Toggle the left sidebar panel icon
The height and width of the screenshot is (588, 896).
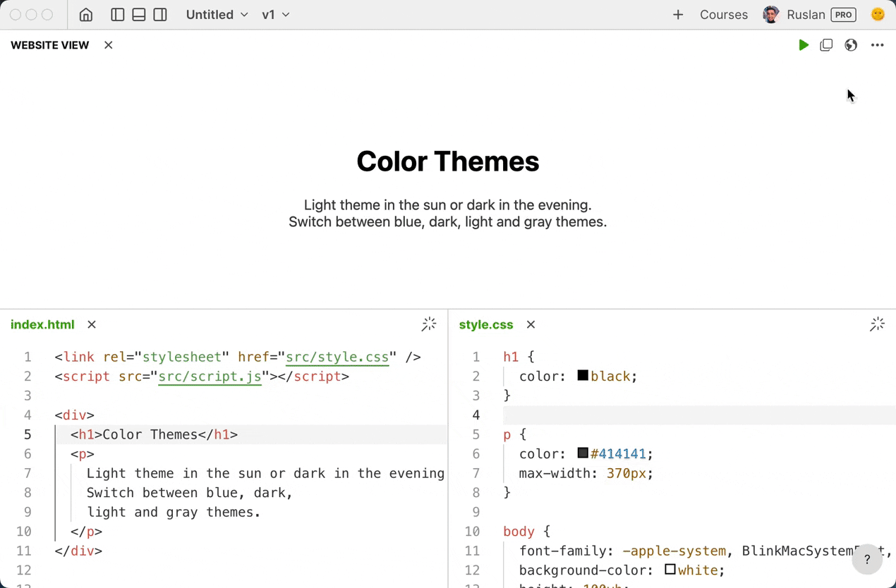pyautogui.click(x=118, y=15)
